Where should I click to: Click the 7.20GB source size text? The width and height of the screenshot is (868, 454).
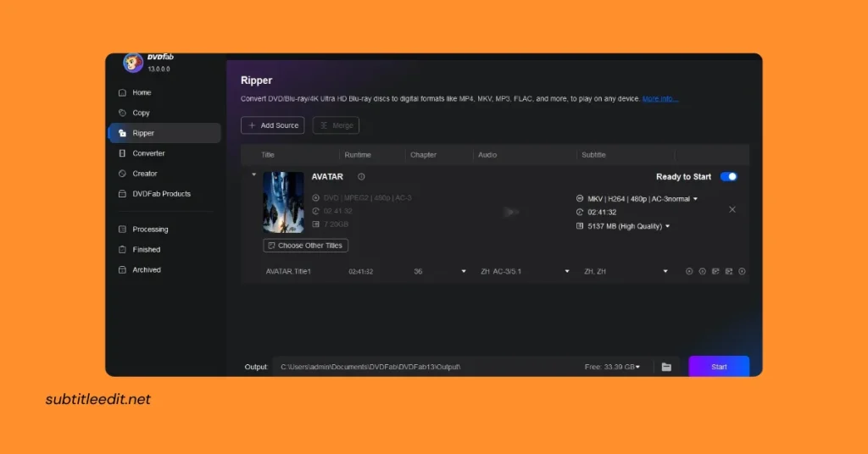click(x=336, y=224)
